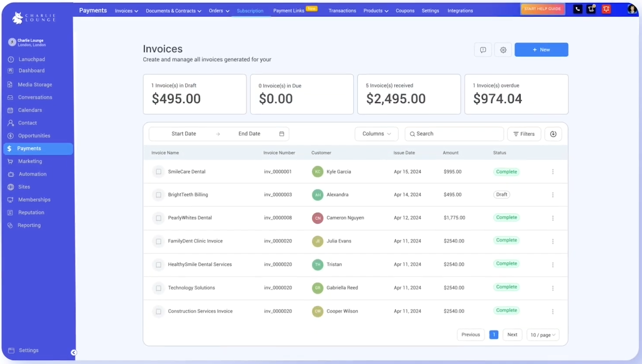Screen dimensions: 642x364
Task: Open the user profile avatar
Action: 632,9
